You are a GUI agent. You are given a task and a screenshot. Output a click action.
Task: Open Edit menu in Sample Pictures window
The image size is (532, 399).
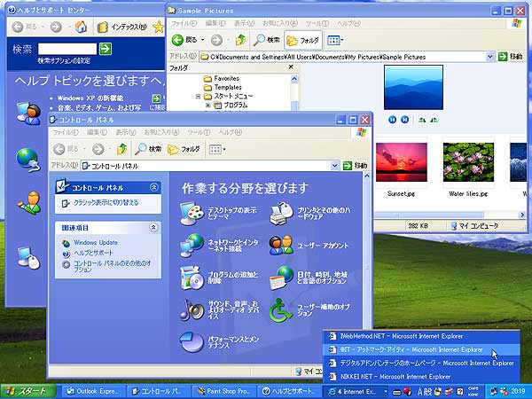[215, 23]
